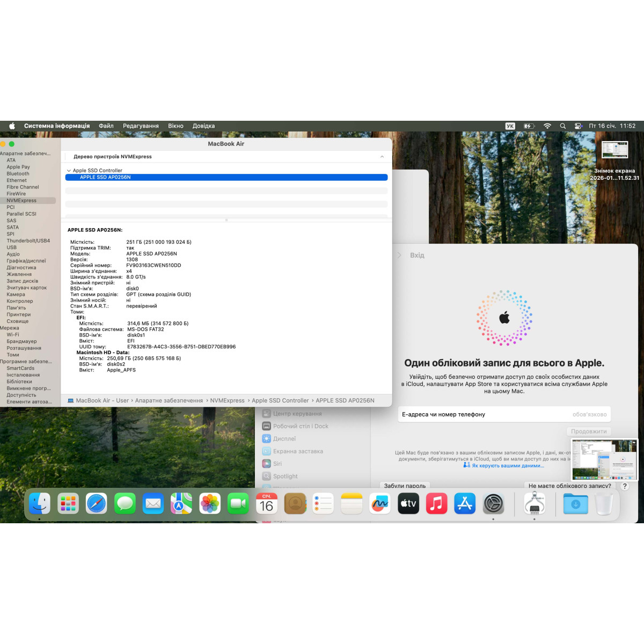Click Забули пароль button in Settings
The image size is (644, 644).
tap(405, 486)
